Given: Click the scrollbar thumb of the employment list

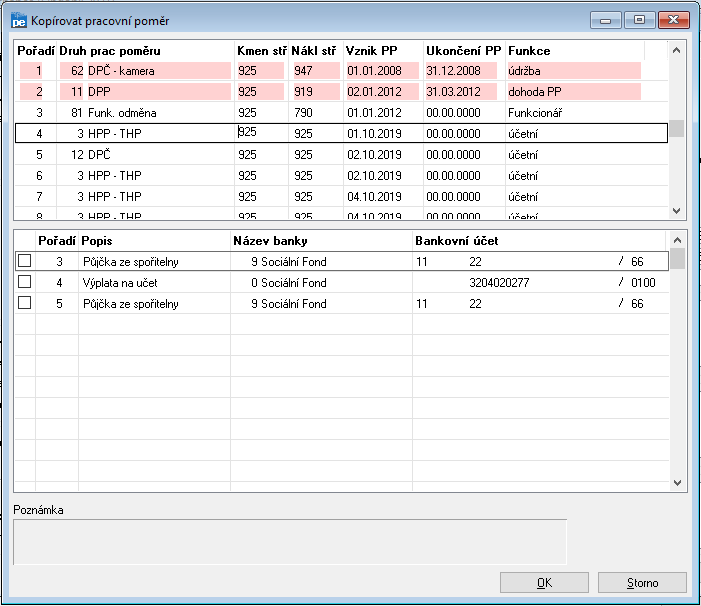Looking at the screenshot, I should (x=676, y=129).
